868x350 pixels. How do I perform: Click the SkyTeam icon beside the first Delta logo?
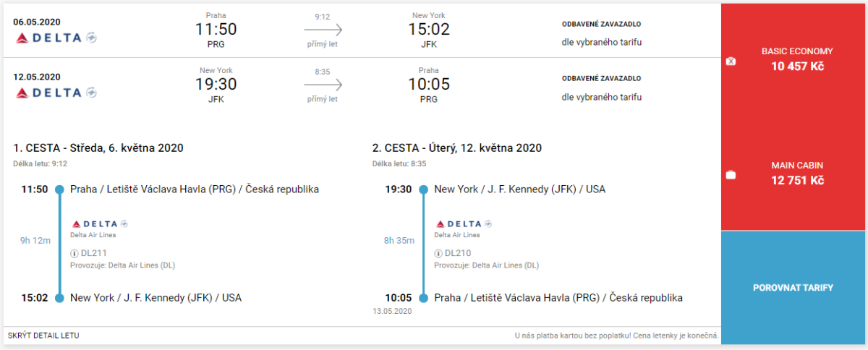tap(91, 38)
